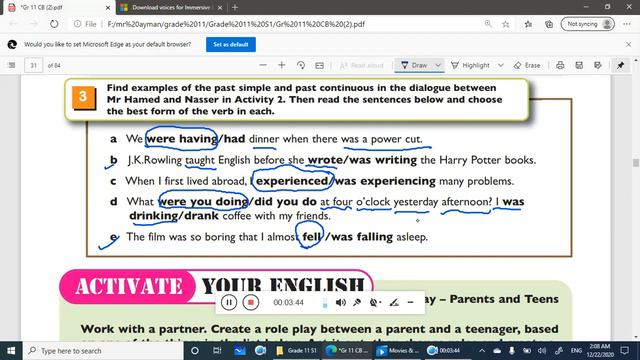640x360 pixels.
Task: Open the Mail app on taskbar
Action: (240, 351)
